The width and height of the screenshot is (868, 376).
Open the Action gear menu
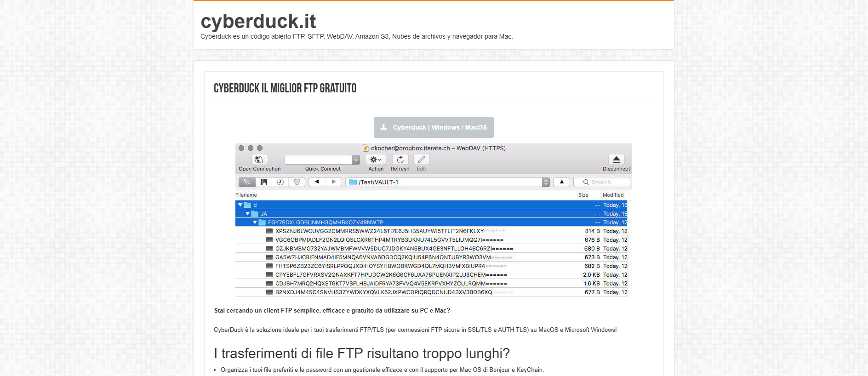tap(376, 160)
